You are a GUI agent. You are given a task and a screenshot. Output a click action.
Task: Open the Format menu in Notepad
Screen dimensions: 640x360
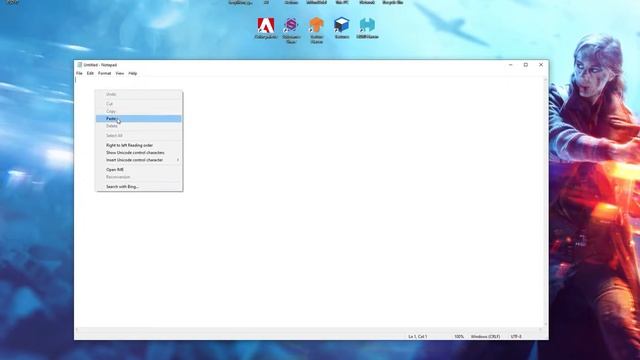(x=104, y=73)
